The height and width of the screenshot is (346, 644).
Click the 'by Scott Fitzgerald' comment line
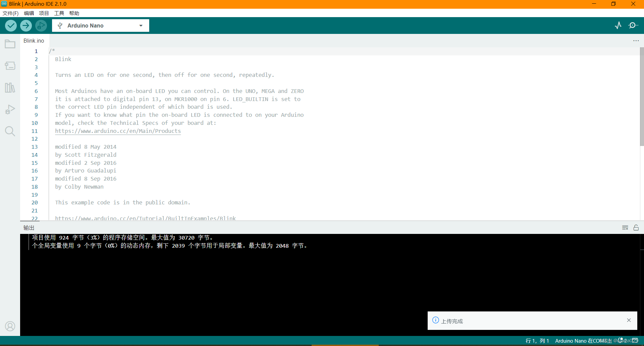pyautogui.click(x=86, y=155)
